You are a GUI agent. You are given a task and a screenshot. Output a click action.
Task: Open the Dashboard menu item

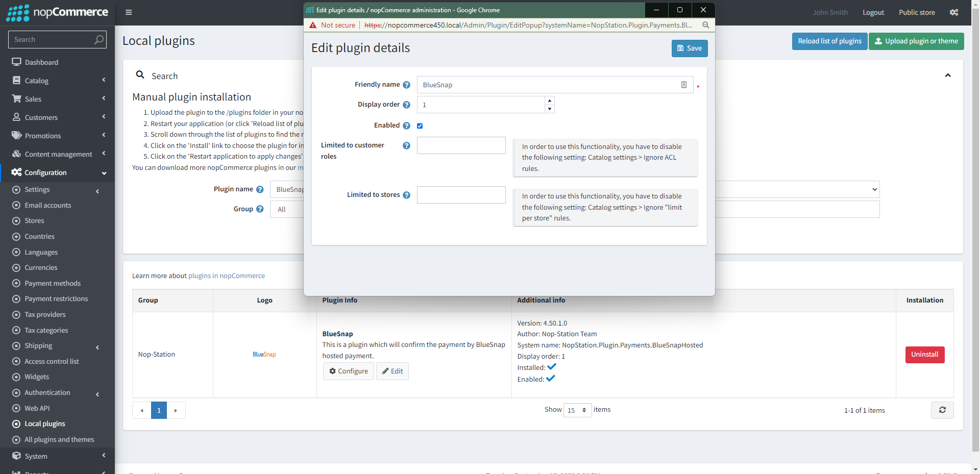pyautogui.click(x=57, y=62)
